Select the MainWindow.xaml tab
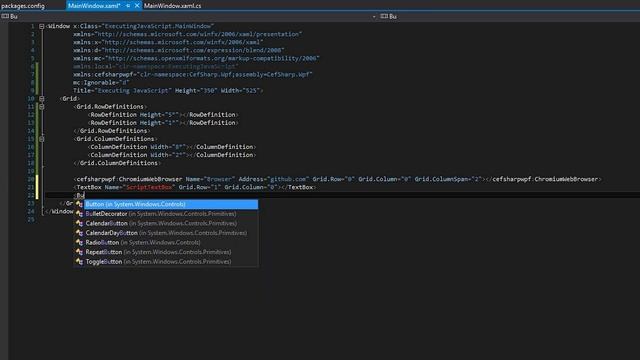This screenshot has width=640, height=360. tap(94, 6)
